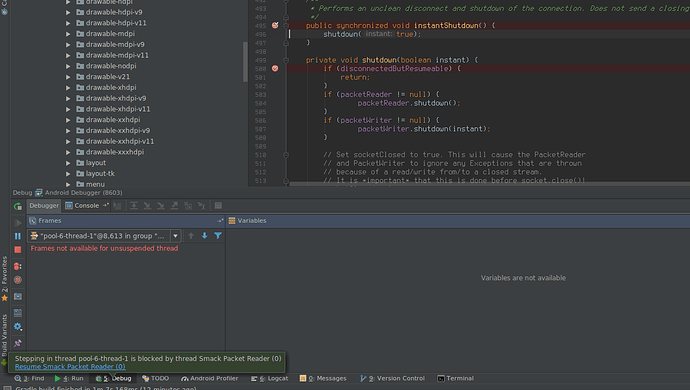This screenshot has width=690, height=390.
Task: Click the Force Step Into icon
Action: [161, 206]
